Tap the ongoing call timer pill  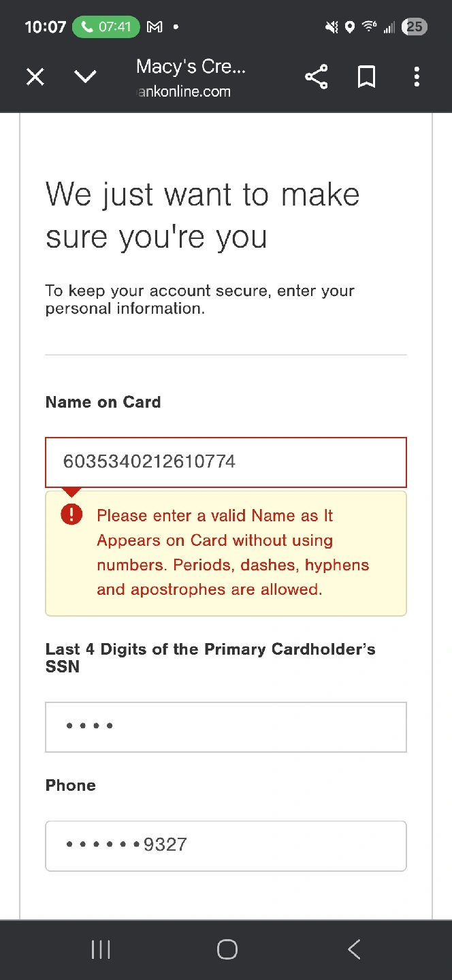(106, 27)
